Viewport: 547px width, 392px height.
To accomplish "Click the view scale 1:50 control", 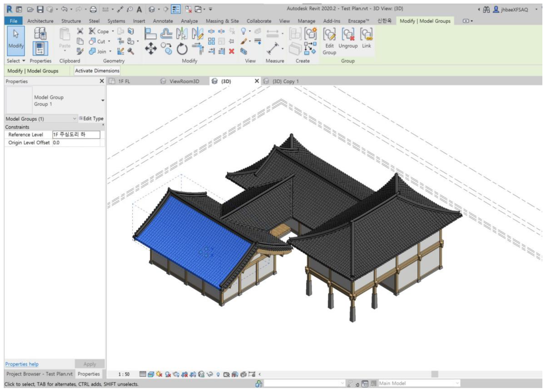I will pyautogui.click(x=124, y=374).
